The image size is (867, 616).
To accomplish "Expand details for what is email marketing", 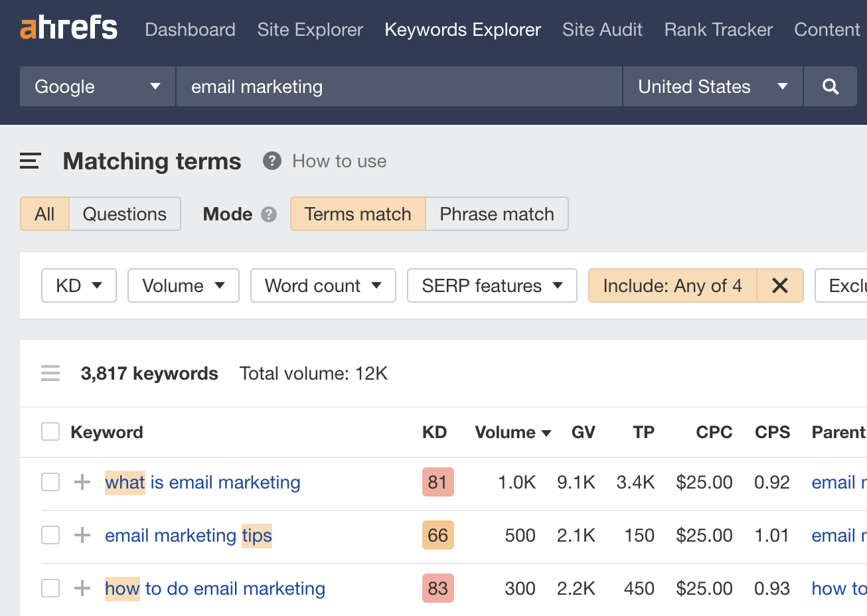I will coord(82,482).
